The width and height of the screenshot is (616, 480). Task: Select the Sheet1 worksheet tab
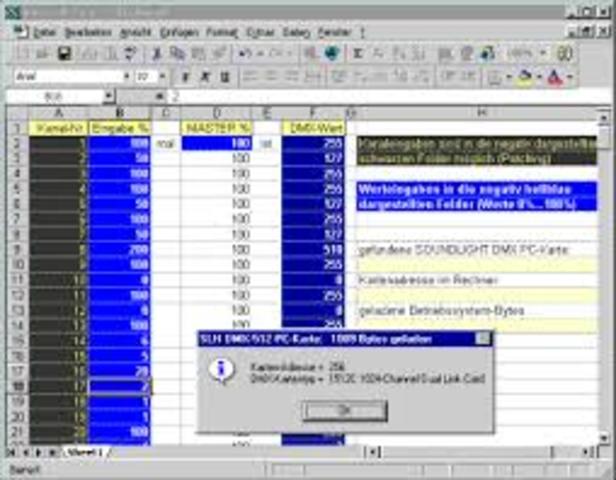(84, 452)
